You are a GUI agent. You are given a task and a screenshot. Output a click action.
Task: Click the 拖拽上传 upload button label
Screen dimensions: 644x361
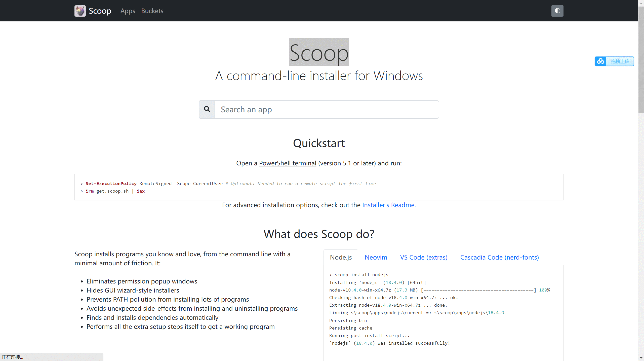coord(620,61)
